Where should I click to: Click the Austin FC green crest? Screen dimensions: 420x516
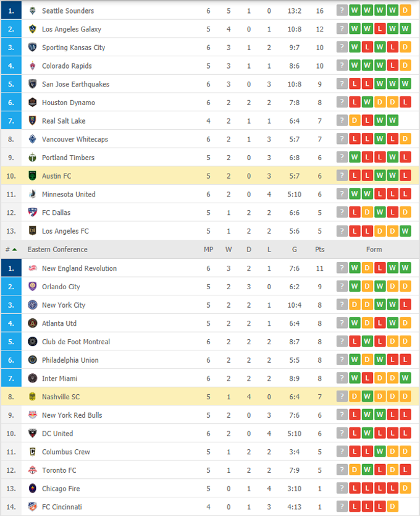(x=33, y=176)
